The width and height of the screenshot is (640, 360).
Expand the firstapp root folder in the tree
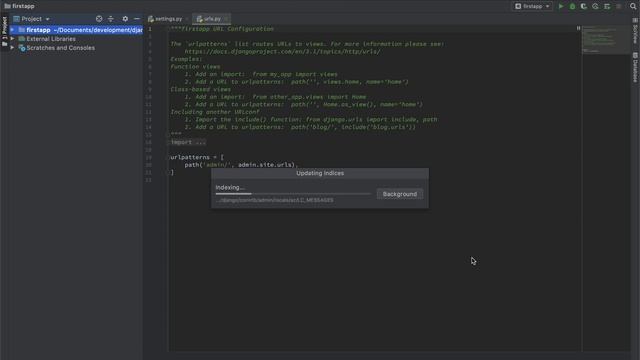pyautogui.click(x=12, y=30)
